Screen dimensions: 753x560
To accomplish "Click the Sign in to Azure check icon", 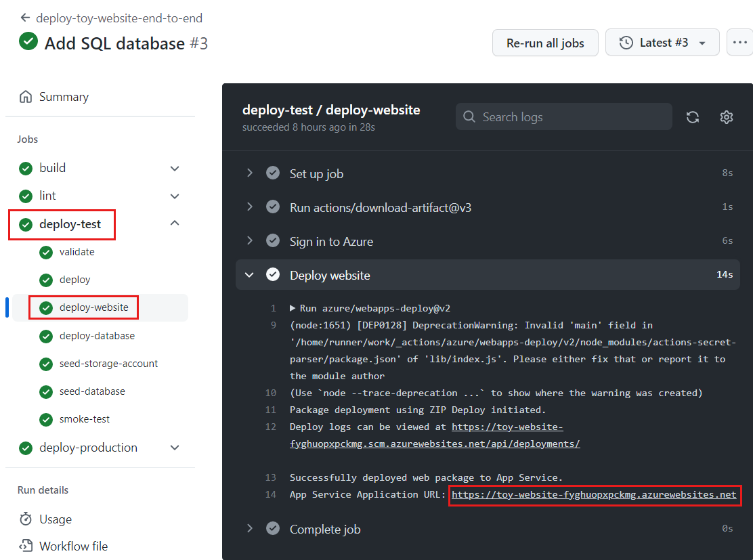I will click(x=273, y=240).
